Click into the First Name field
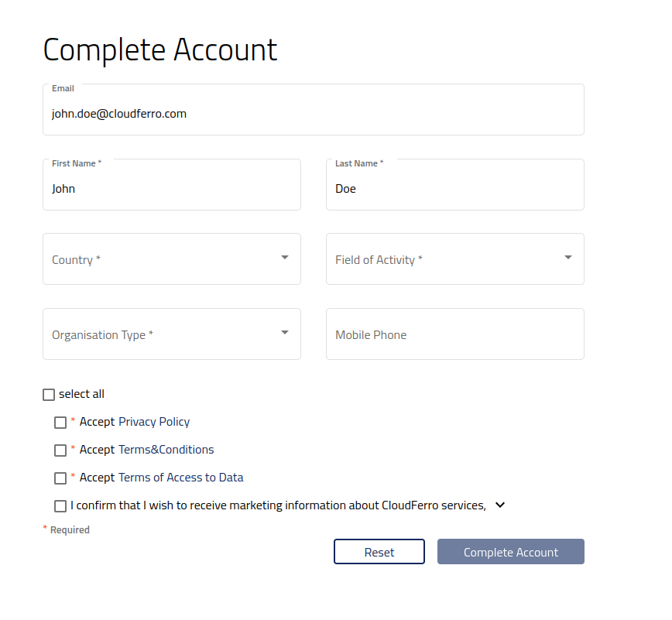The height and width of the screenshot is (620, 672). point(172,185)
